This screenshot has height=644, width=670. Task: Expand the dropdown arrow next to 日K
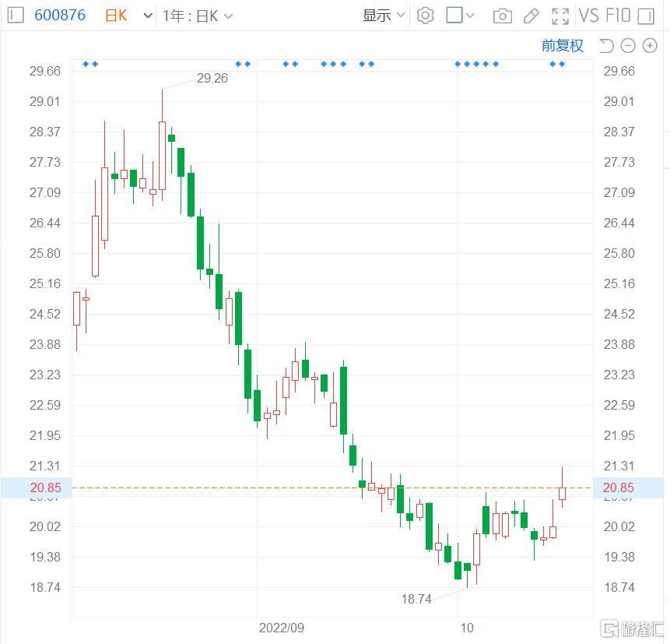pos(148,16)
